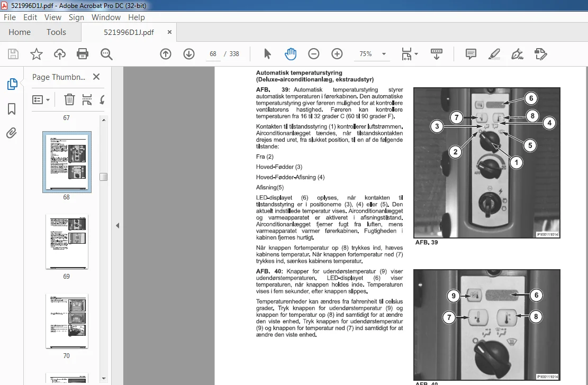Select the Highlight text tool
Viewport: 588px width, 385px height.
click(494, 54)
